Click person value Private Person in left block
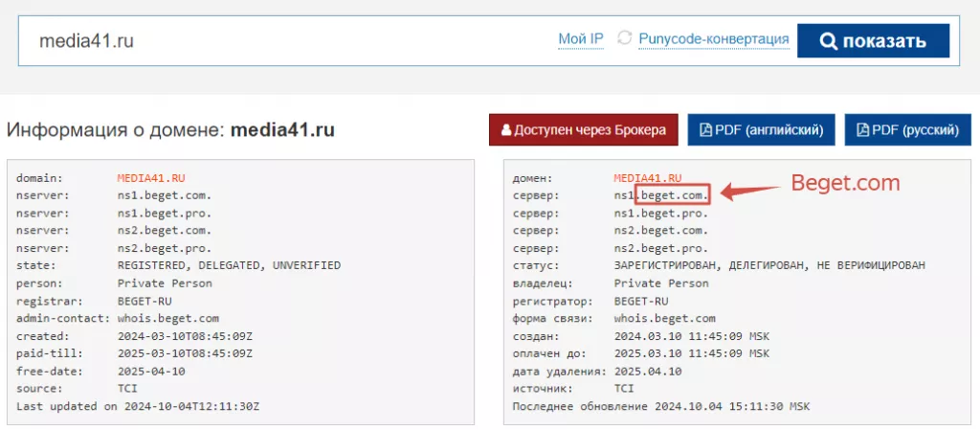980x430 pixels. click(165, 283)
